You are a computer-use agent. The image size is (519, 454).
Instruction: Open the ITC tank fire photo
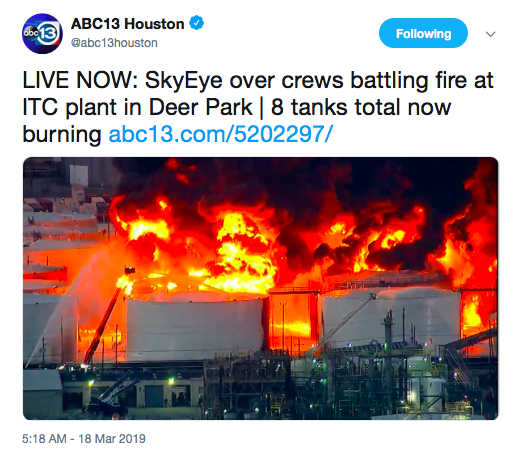point(260,288)
